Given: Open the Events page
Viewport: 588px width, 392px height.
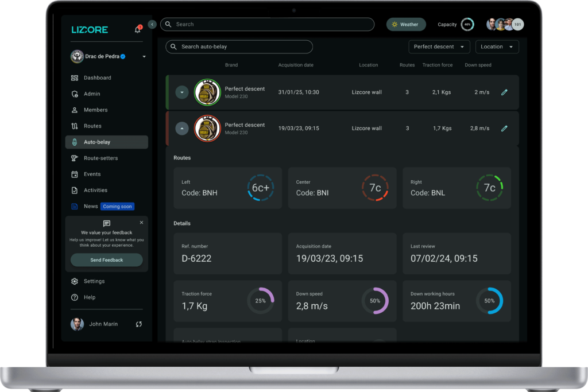Looking at the screenshot, I should pyautogui.click(x=106, y=174).
